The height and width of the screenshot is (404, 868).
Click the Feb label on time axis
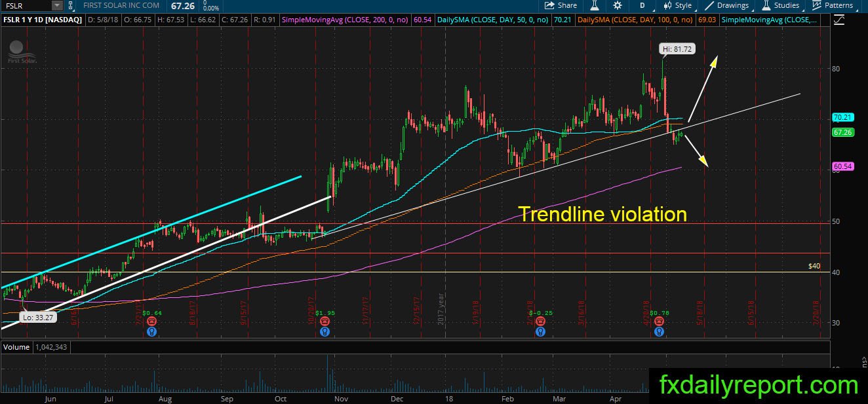tap(507, 398)
